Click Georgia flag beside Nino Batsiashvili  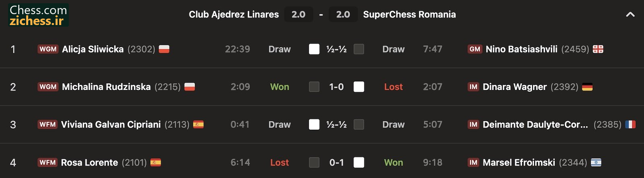[598, 49]
